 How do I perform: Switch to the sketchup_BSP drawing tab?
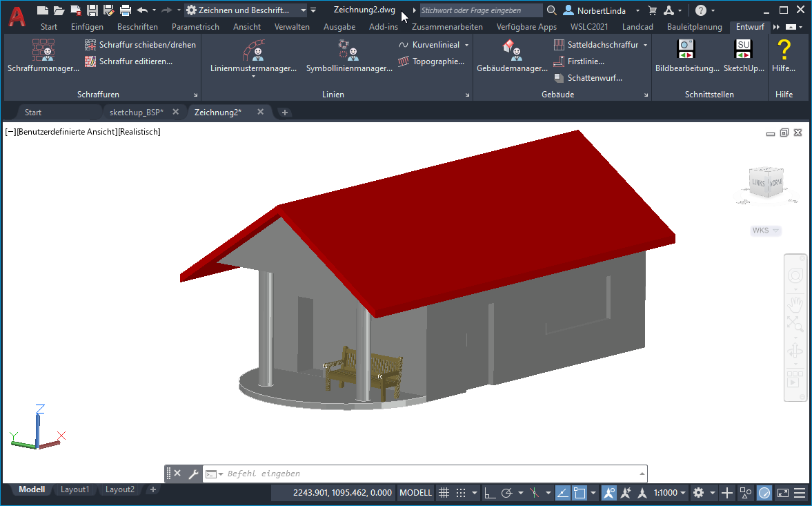[136, 112]
